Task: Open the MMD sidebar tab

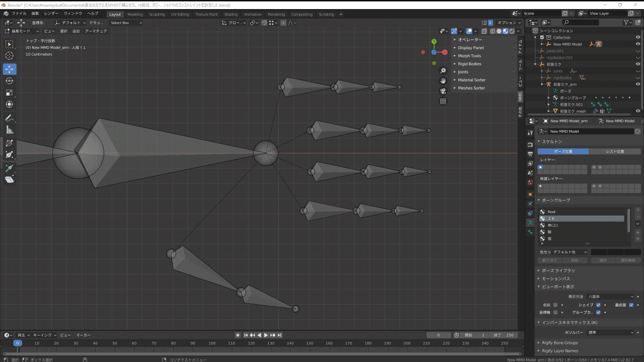Action: point(519,97)
